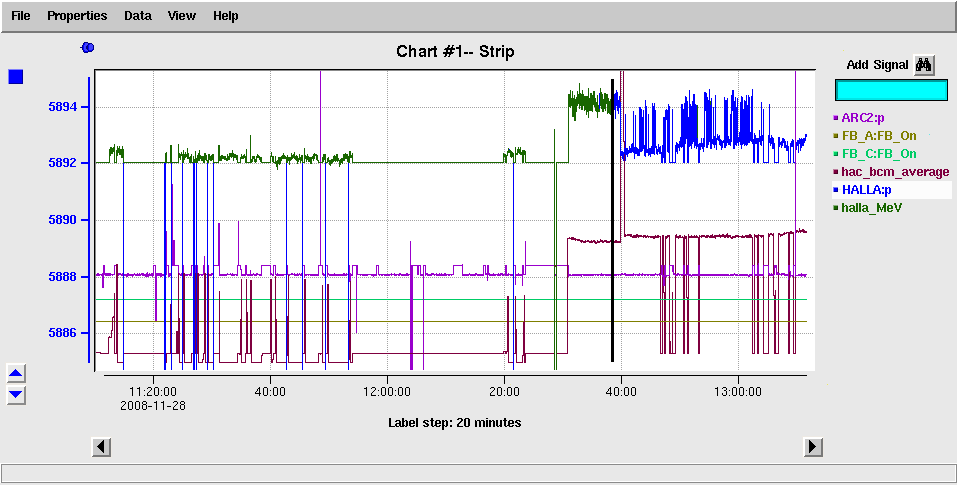
Task: Click the 'Label step: 20 minutes' text
Action: coord(455,422)
